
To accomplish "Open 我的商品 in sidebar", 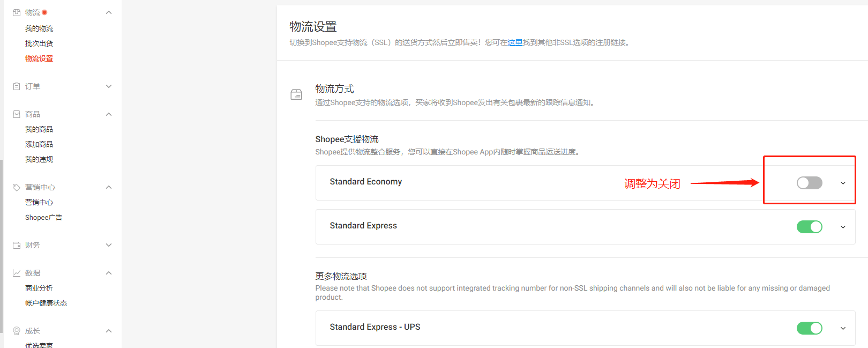I will tap(39, 129).
